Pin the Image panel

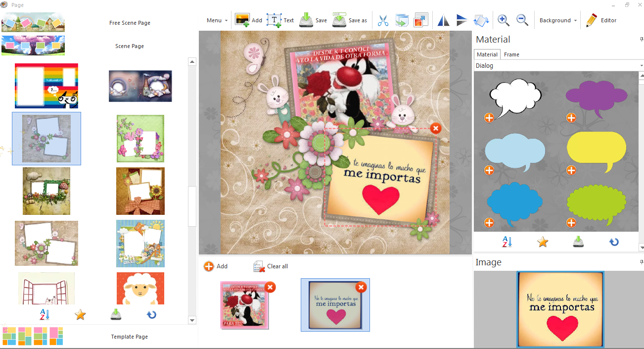pos(642,262)
